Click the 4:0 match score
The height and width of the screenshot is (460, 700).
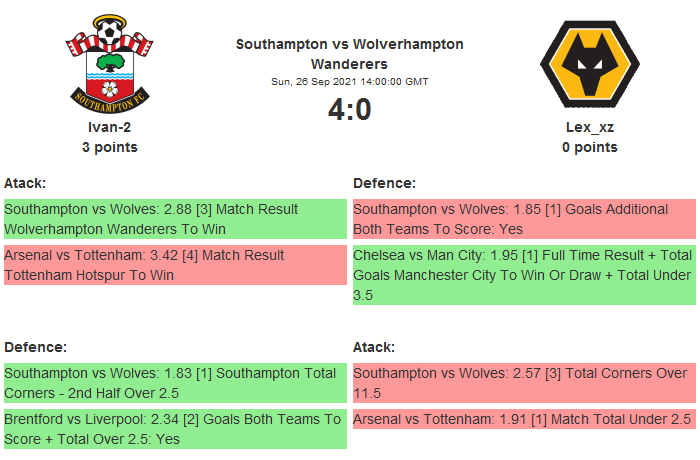click(350, 109)
